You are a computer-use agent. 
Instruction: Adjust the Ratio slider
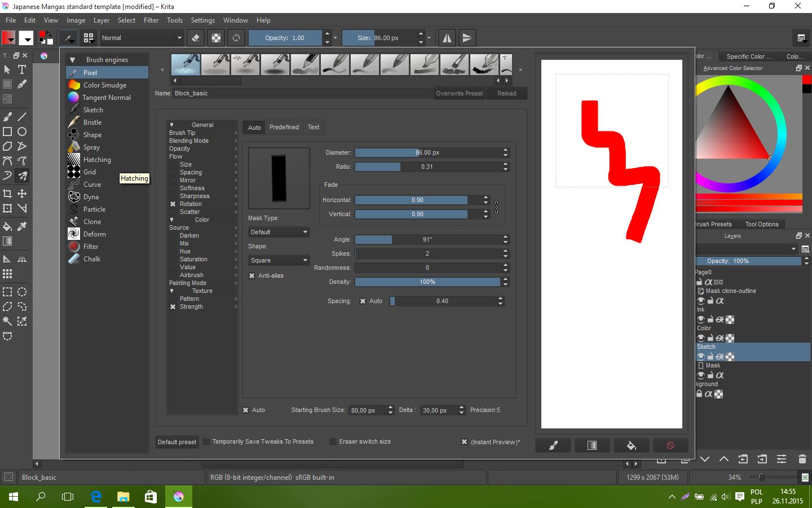point(427,167)
